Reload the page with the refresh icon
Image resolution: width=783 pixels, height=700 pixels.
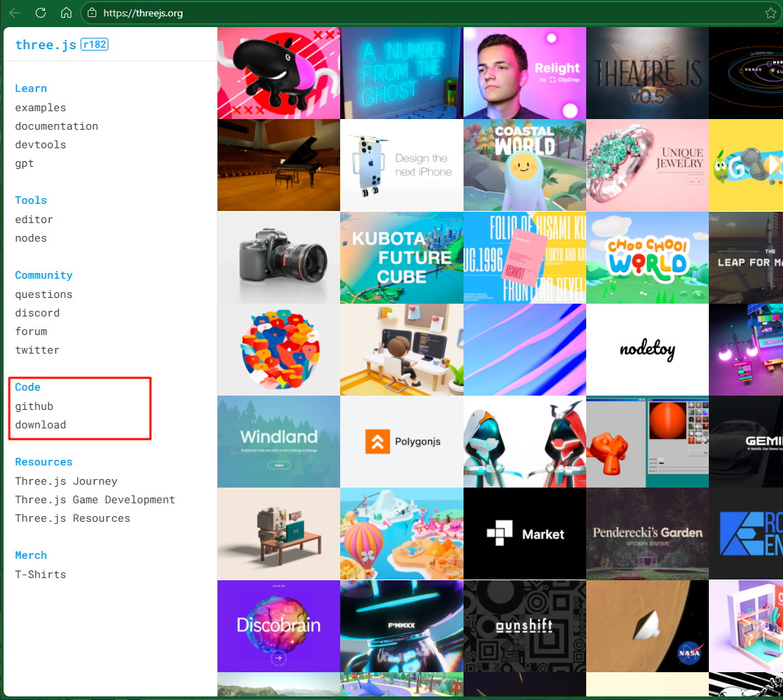41,13
